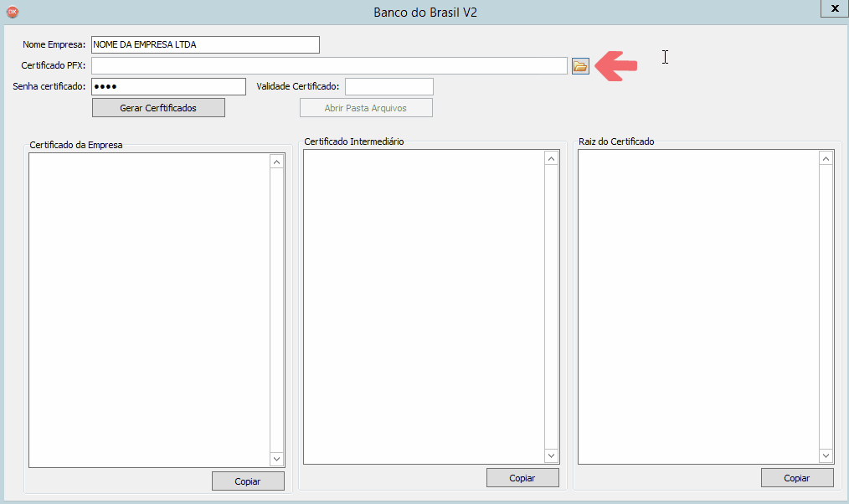Screen dimensions: 849x504
Task: Click Abrir Pasta Arquivos button
Action: [x=366, y=108]
